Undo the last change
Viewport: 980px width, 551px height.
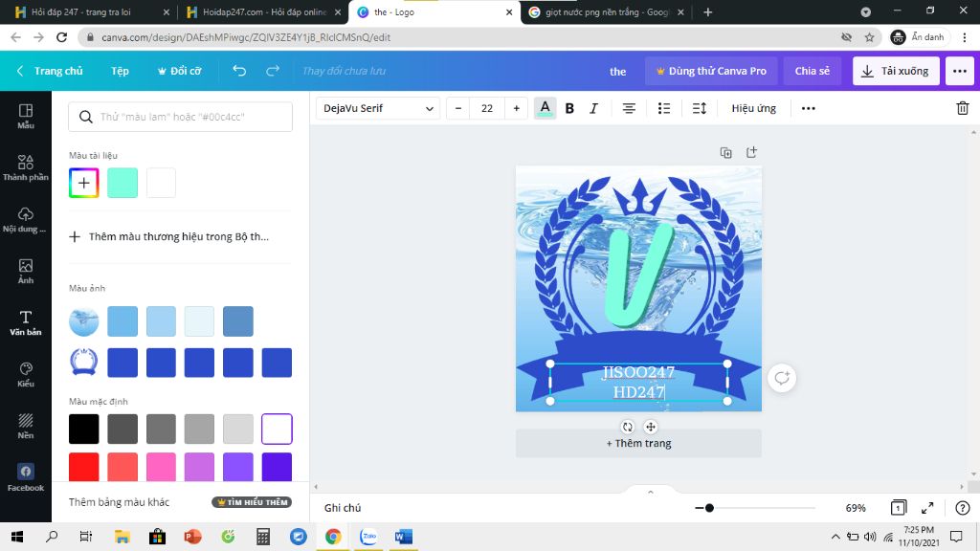[x=239, y=71]
